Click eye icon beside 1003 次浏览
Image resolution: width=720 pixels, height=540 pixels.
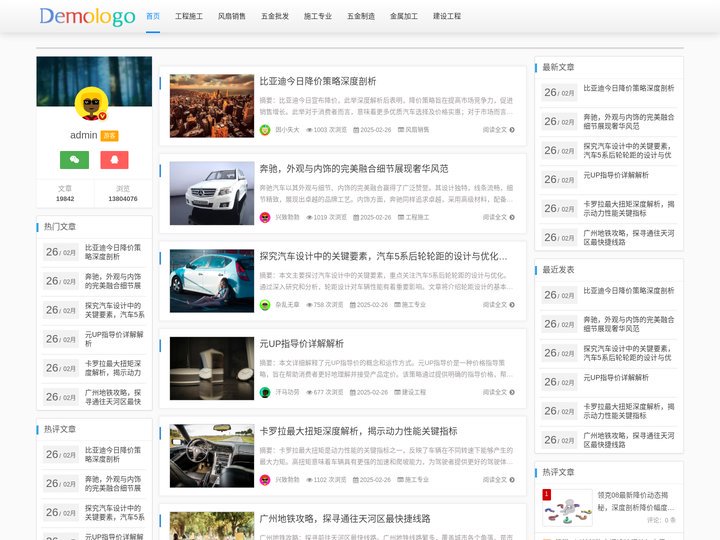click(309, 130)
